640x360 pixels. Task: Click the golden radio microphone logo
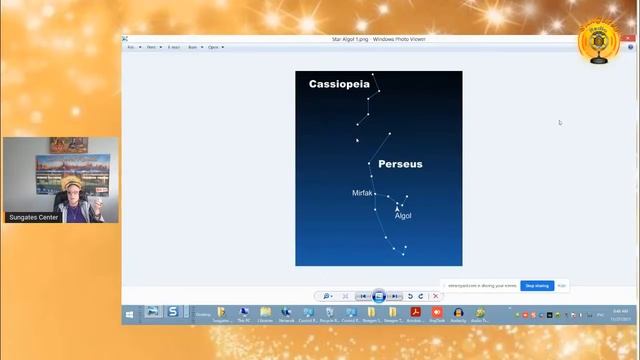tap(599, 41)
